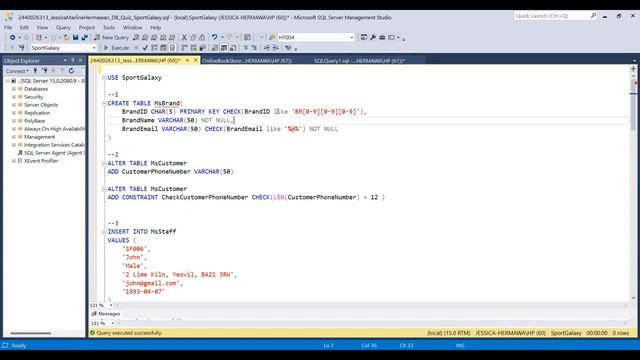Expand the Management node
Image resolution: width=640 pixels, height=360 pixels.
(14, 137)
